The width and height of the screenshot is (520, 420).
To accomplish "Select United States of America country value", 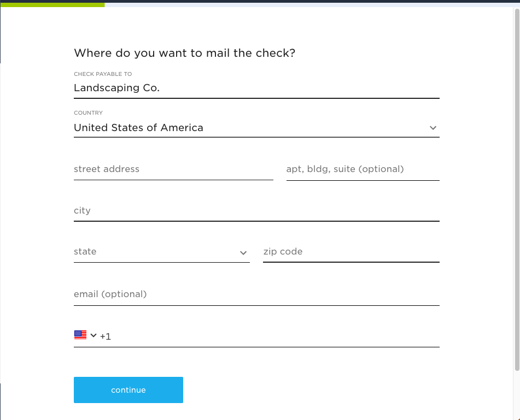I will (139, 128).
